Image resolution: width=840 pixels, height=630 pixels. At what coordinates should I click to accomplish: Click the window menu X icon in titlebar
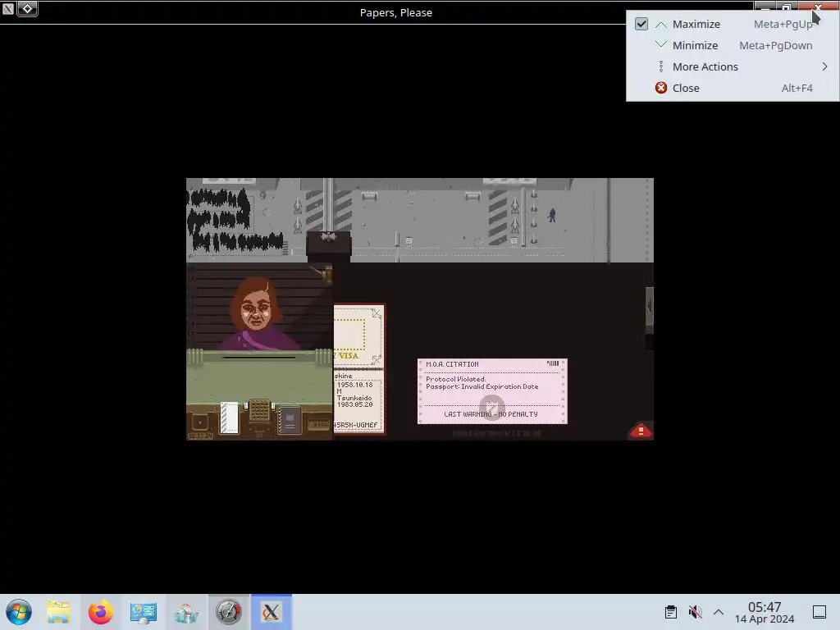click(7, 8)
